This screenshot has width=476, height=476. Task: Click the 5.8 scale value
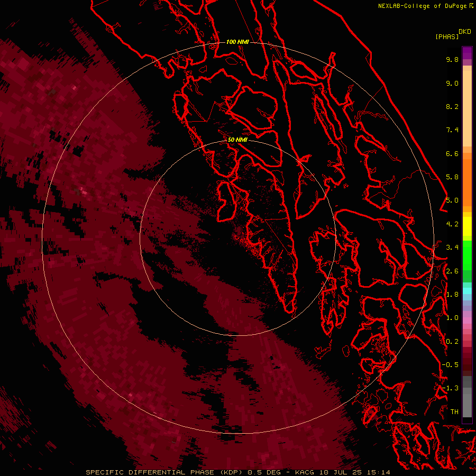point(452,177)
